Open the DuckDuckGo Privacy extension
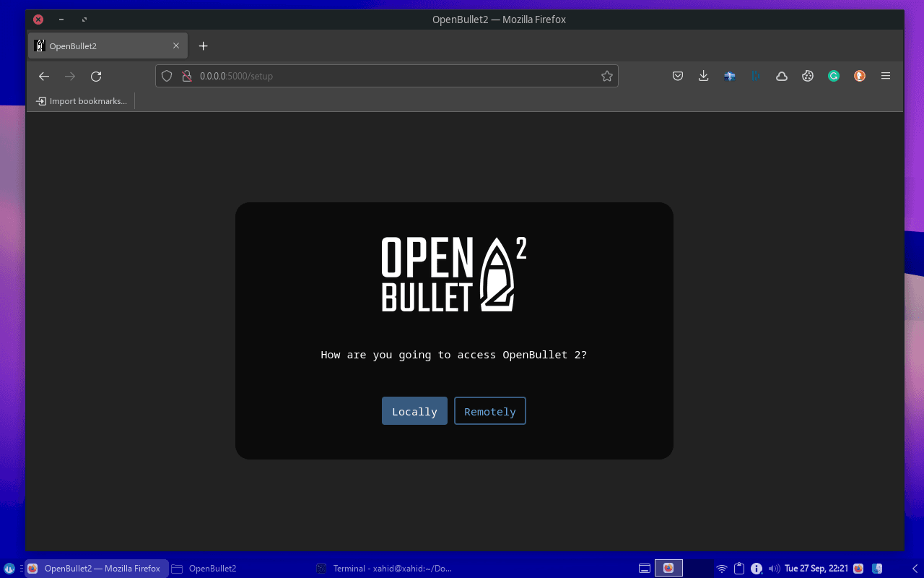 point(860,76)
